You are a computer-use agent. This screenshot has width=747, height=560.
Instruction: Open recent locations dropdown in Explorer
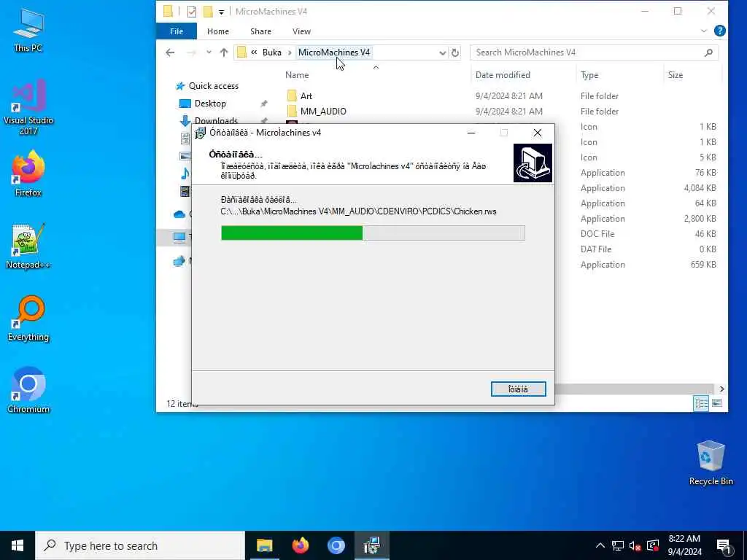click(209, 52)
